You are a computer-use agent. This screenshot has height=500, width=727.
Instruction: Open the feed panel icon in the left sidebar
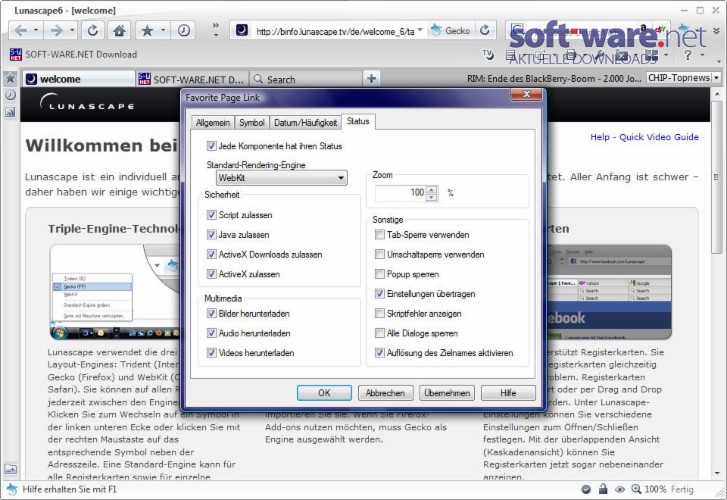click(x=10, y=112)
